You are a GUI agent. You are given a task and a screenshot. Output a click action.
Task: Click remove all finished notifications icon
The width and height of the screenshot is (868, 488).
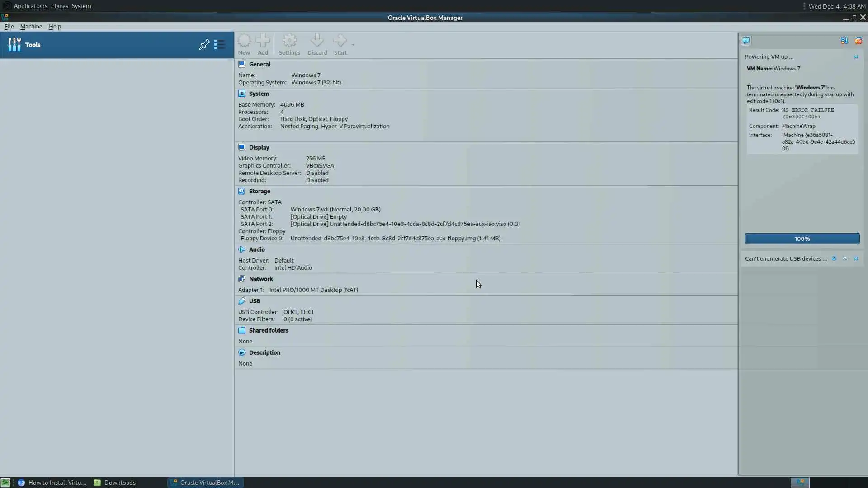tap(858, 41)
